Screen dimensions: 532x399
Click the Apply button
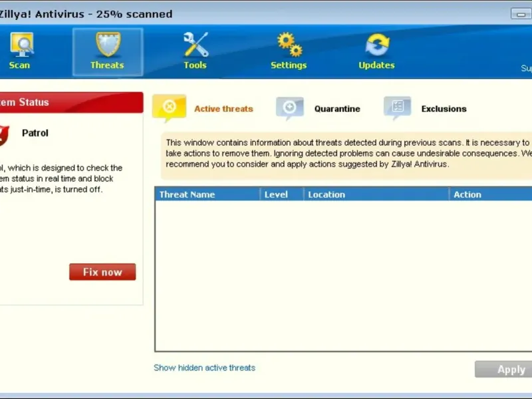click(x=503, y=369)
